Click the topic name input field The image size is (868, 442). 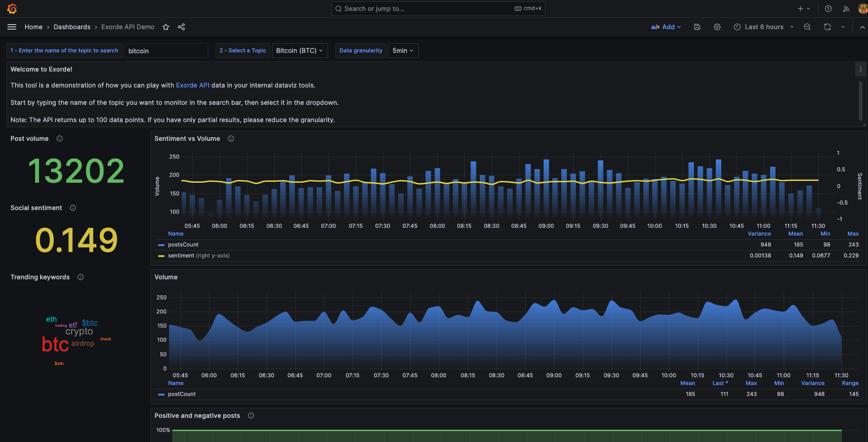(166, 51)
